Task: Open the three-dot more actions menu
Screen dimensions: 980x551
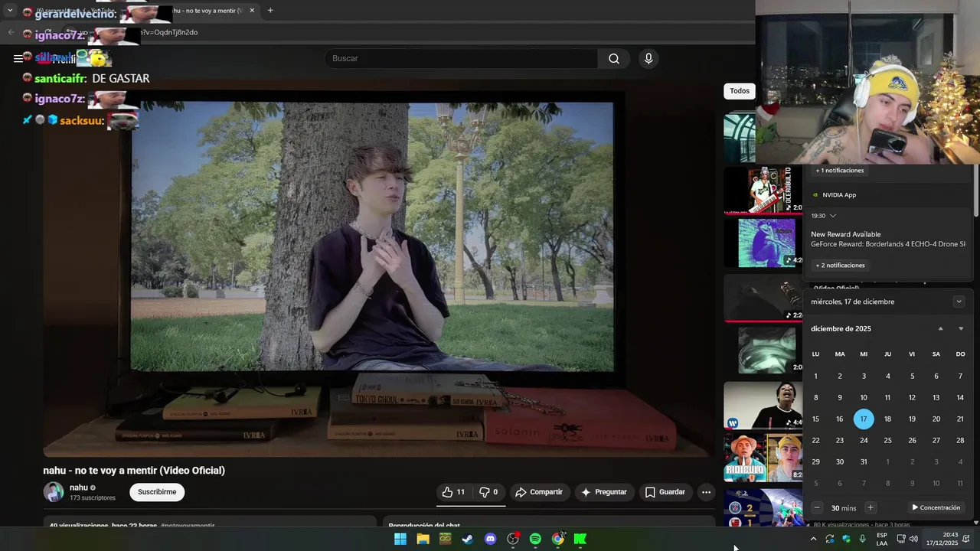Action: [x=706, y=492]
